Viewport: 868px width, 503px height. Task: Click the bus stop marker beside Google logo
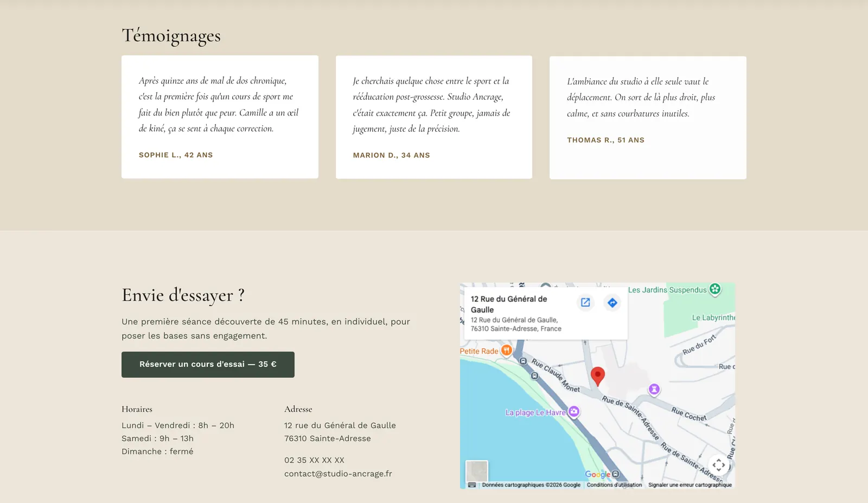click(616, 474)
